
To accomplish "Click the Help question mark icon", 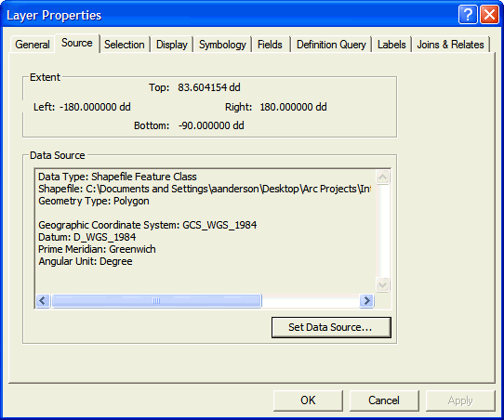I will point(468,15).
